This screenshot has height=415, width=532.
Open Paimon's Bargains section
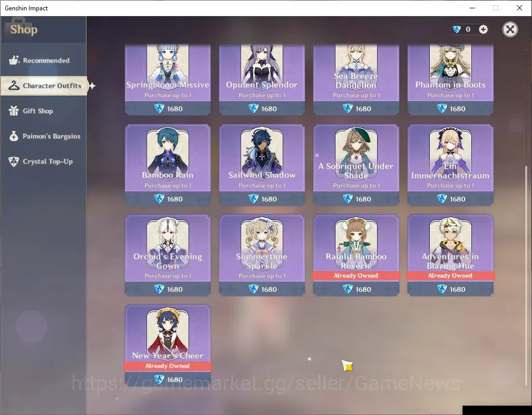click(x=44, y=136)
